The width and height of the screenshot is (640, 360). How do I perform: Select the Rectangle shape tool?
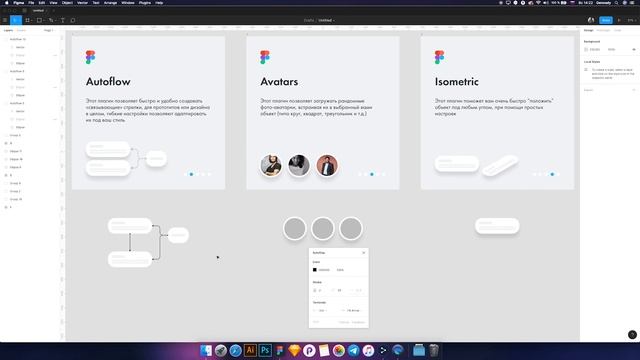(x=39, y=20)
